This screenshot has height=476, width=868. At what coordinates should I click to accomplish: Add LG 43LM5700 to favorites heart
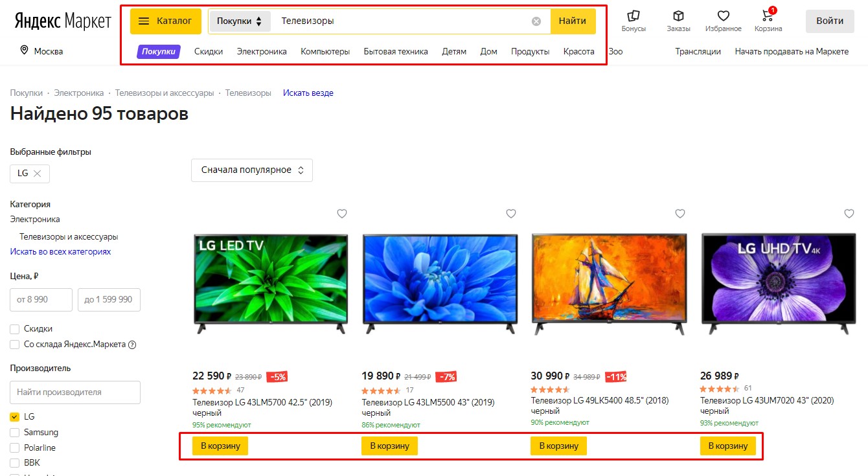[x=342, y=214]
